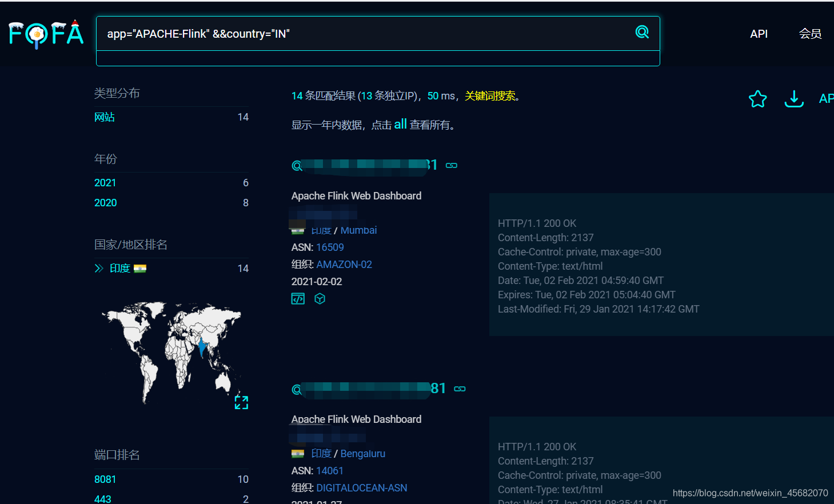The width and height of the screenshot is (834, 504).
Task: Filter by 网站 type
Action: pos(105,117)
